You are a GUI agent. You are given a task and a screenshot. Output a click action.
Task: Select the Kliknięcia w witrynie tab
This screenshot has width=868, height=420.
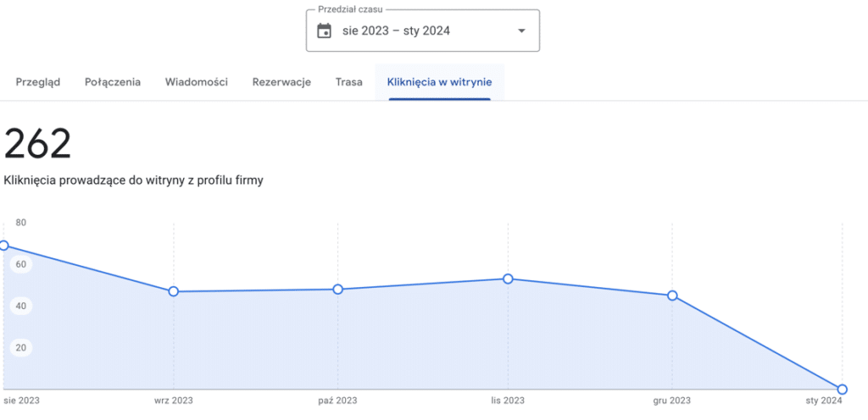[439, 82]
